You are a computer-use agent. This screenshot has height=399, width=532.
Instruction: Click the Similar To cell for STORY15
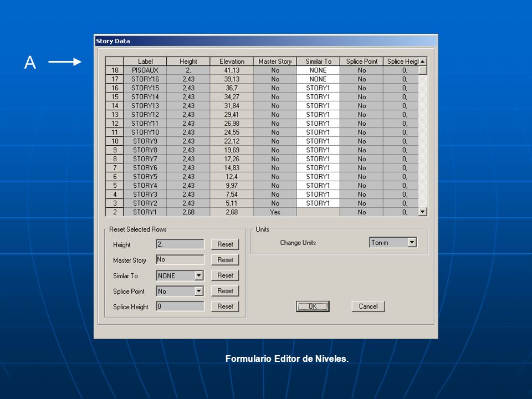[x=318, y=88]
